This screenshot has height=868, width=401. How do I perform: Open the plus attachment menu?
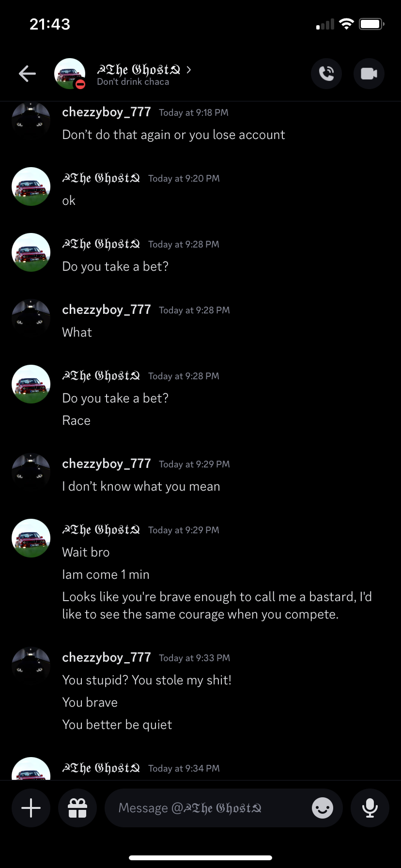(31, 808)
